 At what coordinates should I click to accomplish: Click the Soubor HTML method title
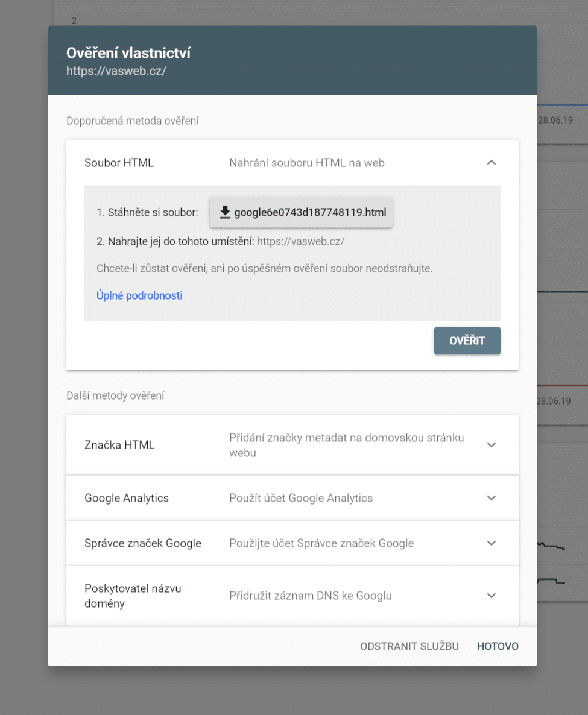pos(119,163)
